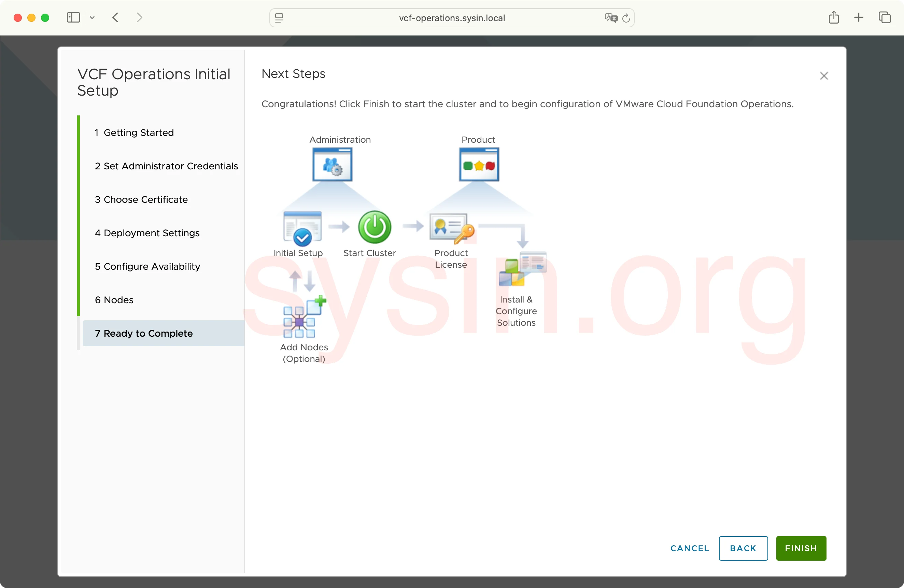
Task: Open a new browser tab
Action: click(859, 17)
